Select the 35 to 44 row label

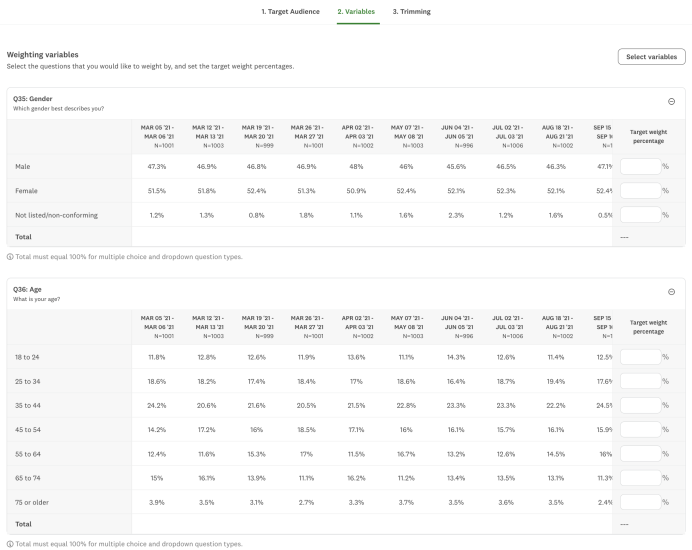[x=28, y=405]
